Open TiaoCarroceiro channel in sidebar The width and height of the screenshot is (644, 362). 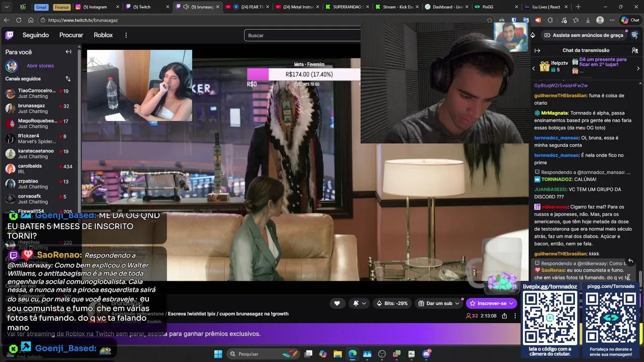pos(40,94)
